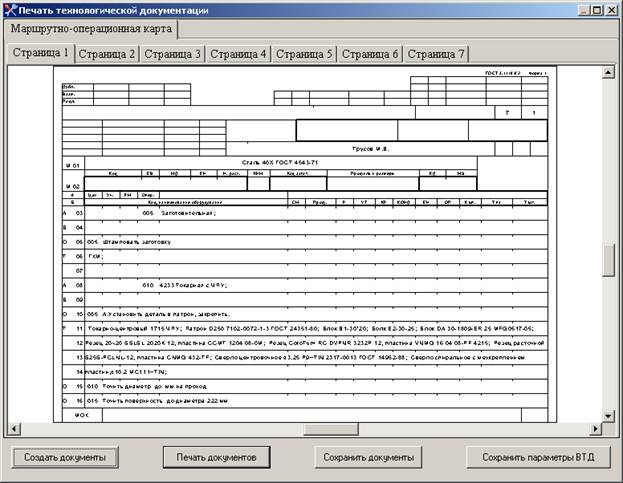Click the horizontal scrollbar left arrow
Image resolution: width=623 pixels, height=483 pixels.
14,429
